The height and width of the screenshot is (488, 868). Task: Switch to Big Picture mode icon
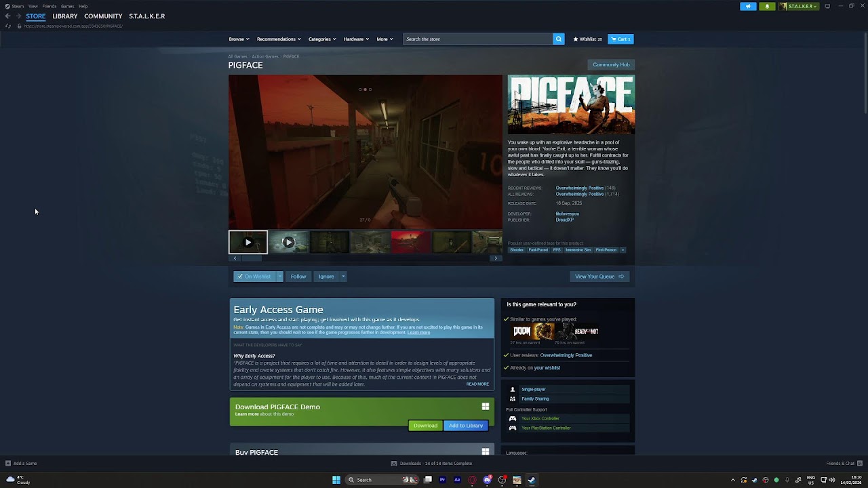827,6
